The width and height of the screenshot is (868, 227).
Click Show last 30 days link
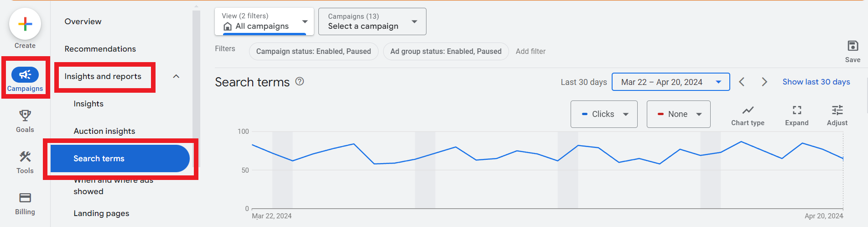pos(816,82)
